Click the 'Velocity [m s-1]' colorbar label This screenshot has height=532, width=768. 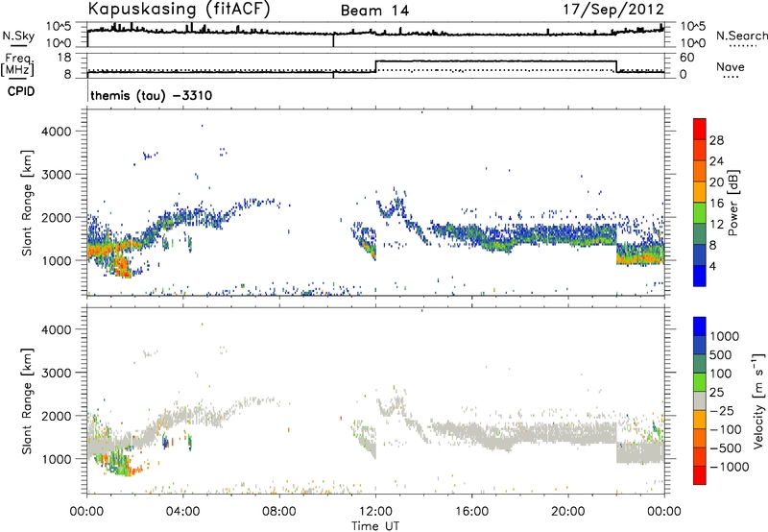coord(758,400)
